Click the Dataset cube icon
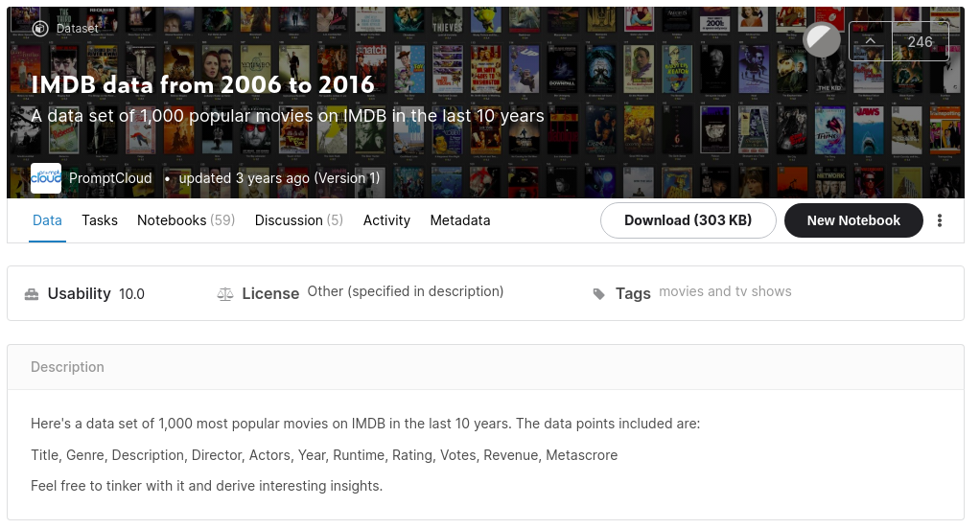Image resolution: width=980 pixels, height=529 pixels. [x=40, y=28]
